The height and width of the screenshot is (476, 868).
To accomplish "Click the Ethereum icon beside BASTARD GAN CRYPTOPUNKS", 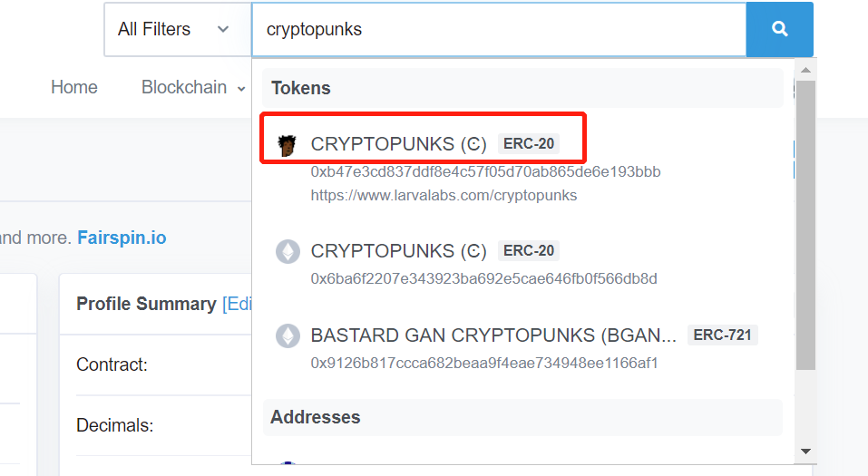I will click(x=288, y=335).
